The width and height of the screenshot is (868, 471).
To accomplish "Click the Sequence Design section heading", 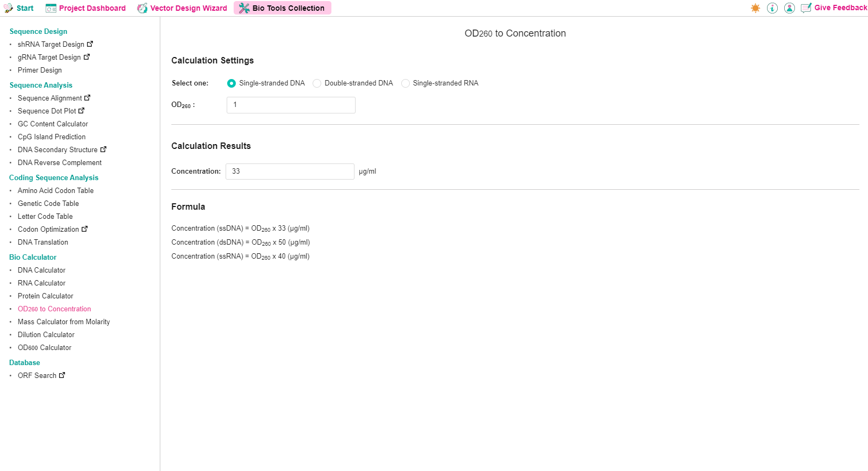I will (38, 31).
